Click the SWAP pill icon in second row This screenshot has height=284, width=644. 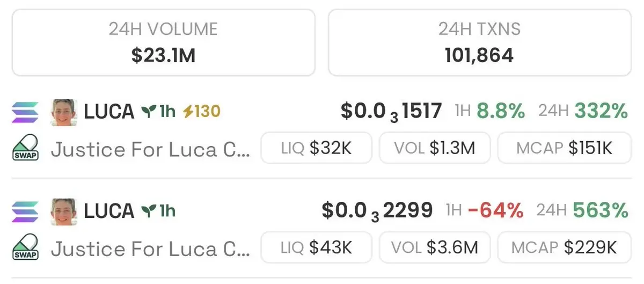point(25,247)
